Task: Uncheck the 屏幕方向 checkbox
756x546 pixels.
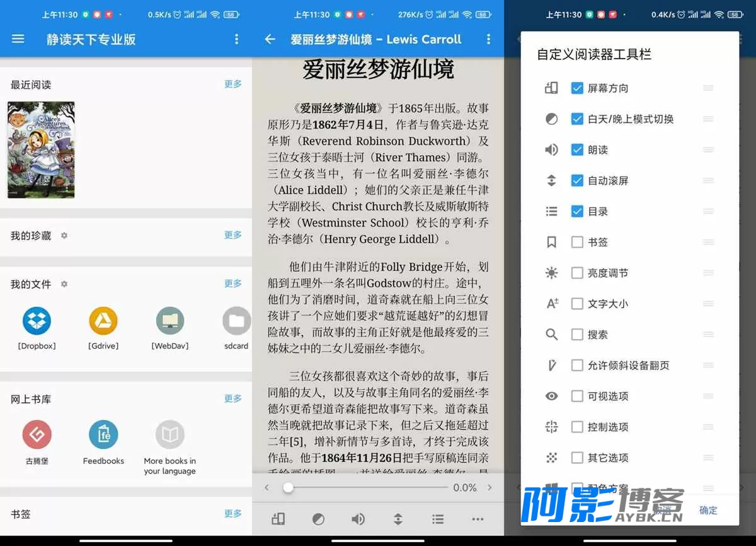Action: [577, 88]
